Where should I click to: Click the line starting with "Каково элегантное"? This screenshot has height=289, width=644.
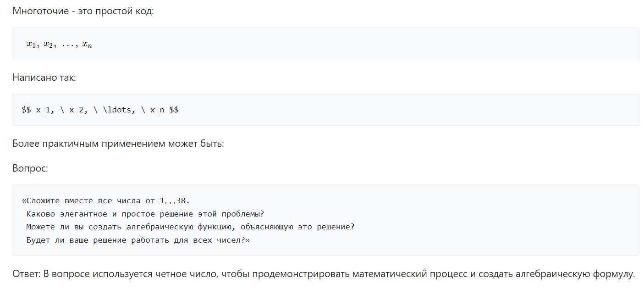145,214
